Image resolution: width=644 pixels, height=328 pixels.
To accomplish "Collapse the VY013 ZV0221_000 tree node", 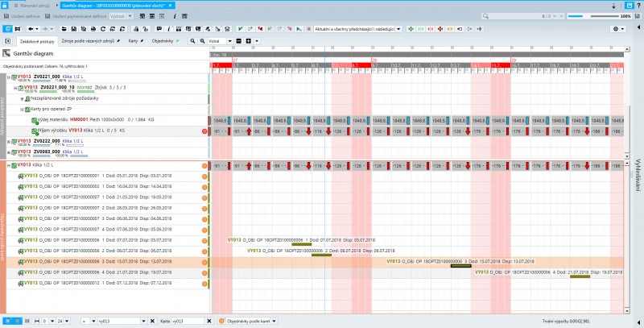I will 10,76.
